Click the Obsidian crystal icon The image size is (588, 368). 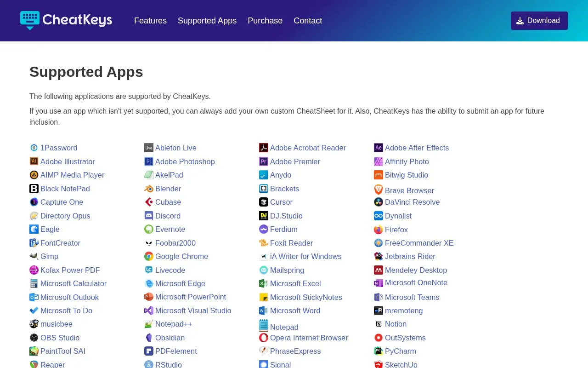(149, 338)
